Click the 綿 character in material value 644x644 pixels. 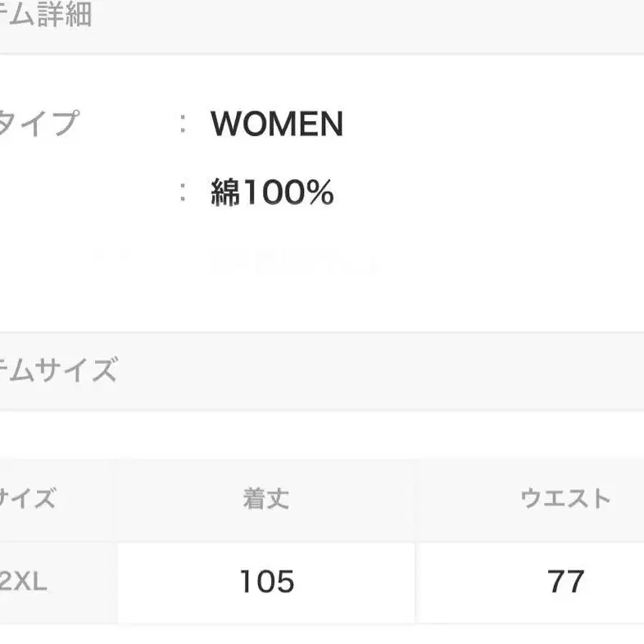click(224, 193)
